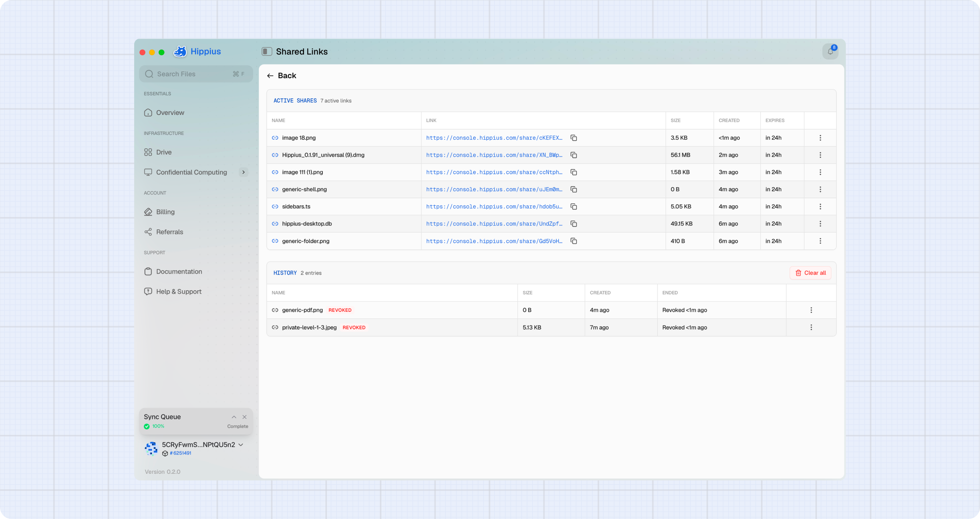The height and width of the screenshot is (519, 980).
Task: Collapse the Sync Queue panel
Action: point(234,417)
